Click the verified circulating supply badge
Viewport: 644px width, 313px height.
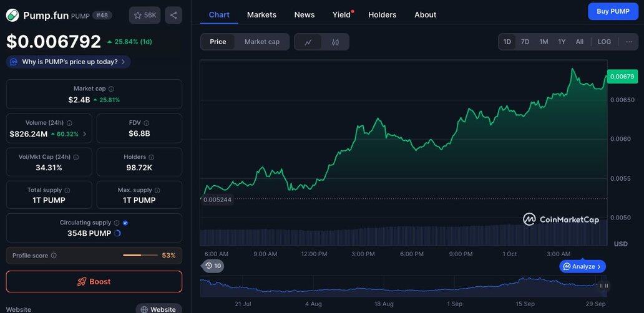[x=125, y=223]
